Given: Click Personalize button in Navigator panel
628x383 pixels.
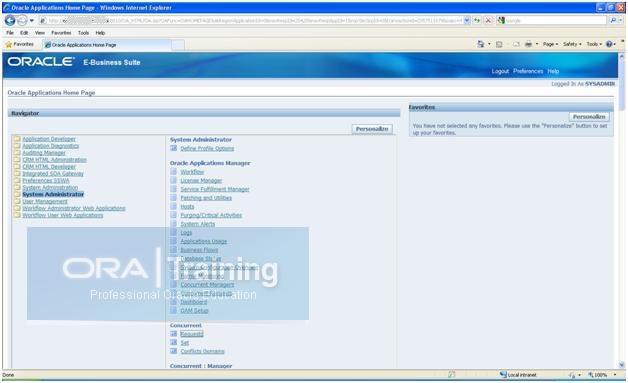Looking at the screenshot, I should coord(372,129).
